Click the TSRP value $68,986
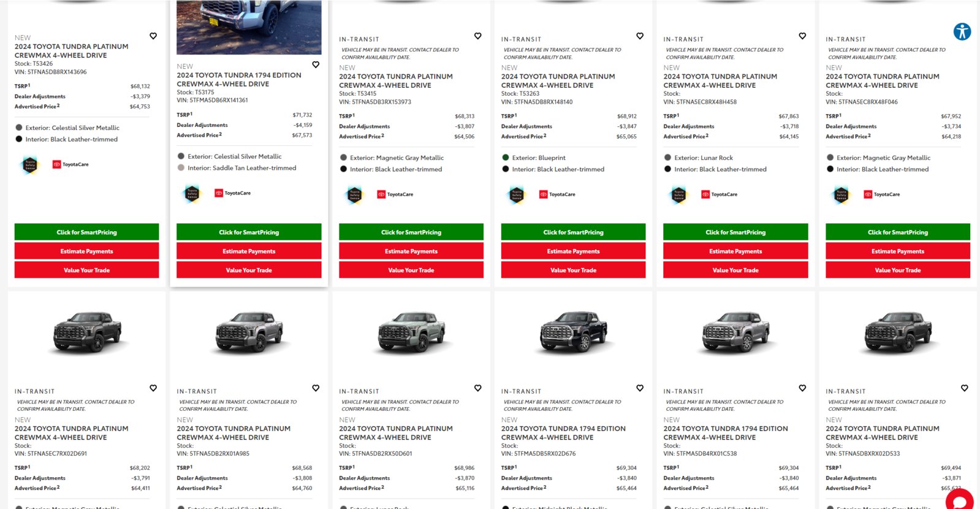This screenshot has width=980, height=509. 464,468
